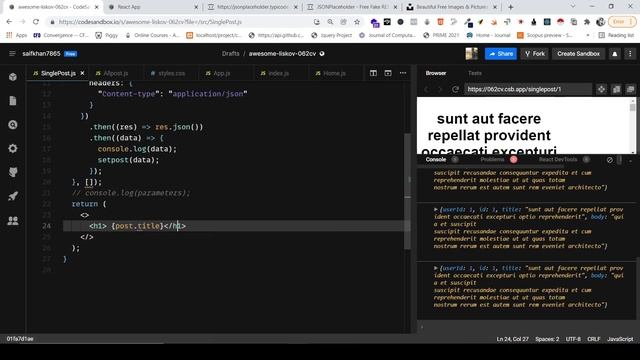
Task: Refresh the sandbox preview browser
Action: pos(455,89)
